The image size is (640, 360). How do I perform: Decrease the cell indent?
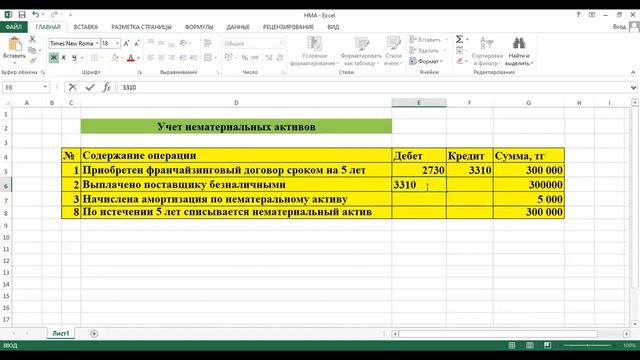[x=183, y=58]
